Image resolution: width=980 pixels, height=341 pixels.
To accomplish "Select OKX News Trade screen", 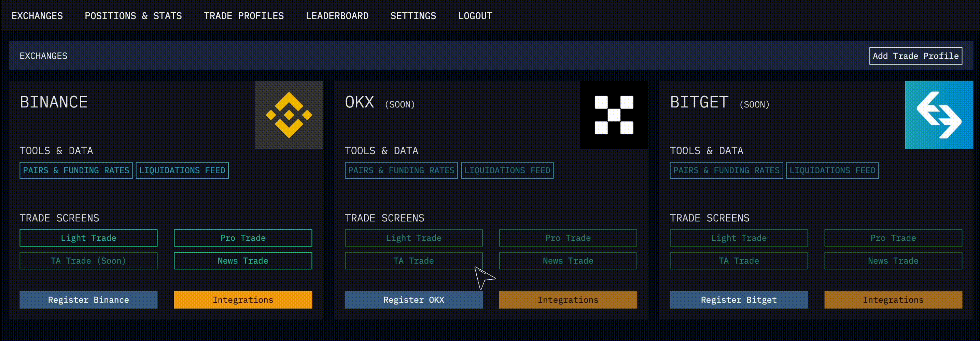I will pos(568,261).
